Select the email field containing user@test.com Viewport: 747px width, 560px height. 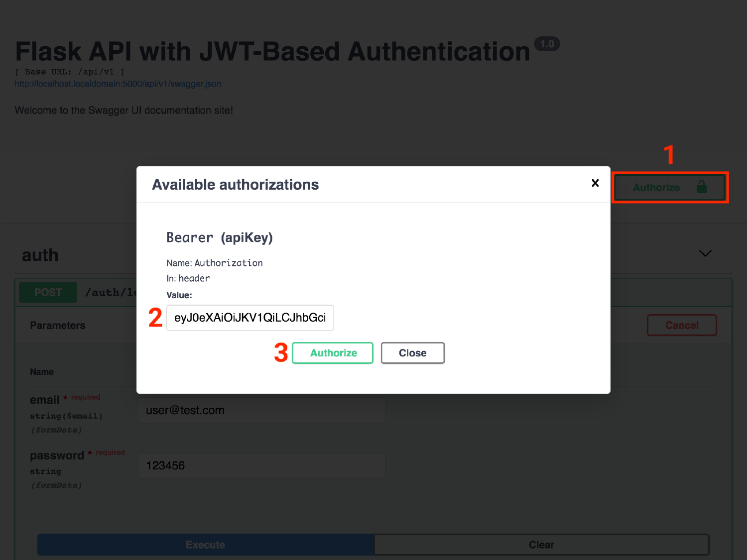coord(261,410)
